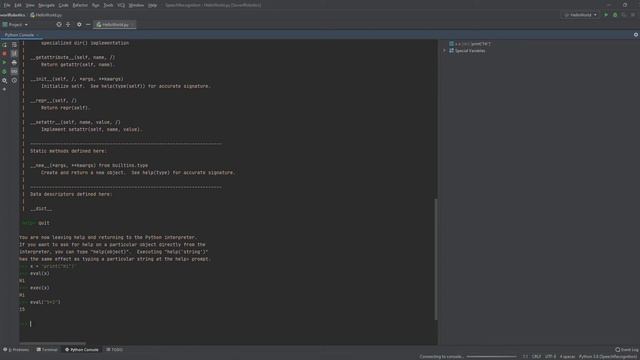The height and width of the screenshot is (360, 640).
Task: Click the 4 spaces indent status
Action: pyautogui.click(x=567, y=356)
